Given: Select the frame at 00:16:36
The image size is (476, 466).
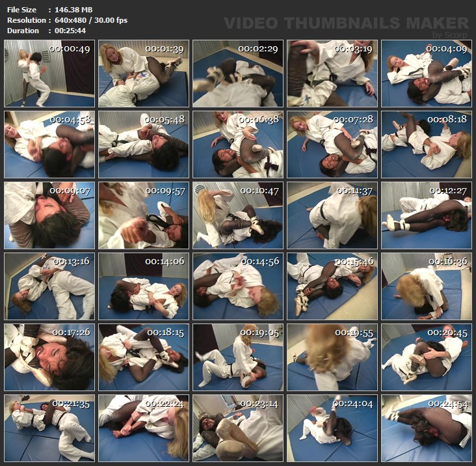Looking at the screenshot, I should [427, 286].
